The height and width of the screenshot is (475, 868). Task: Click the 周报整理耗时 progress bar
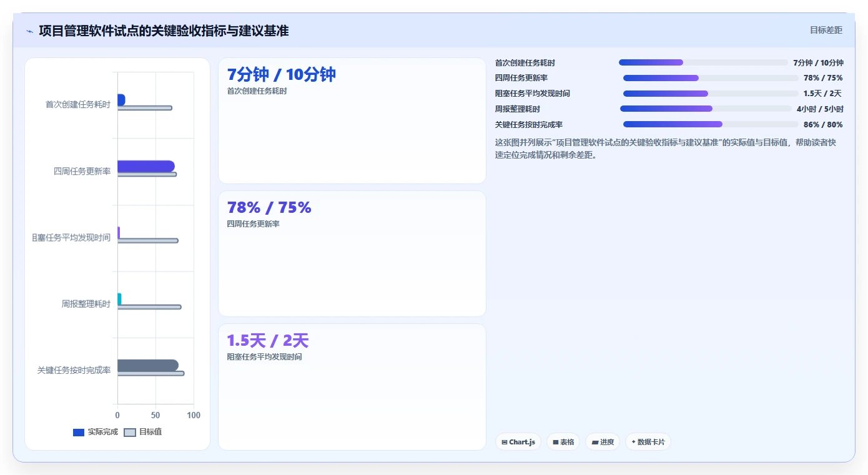[x=706, y=109]
